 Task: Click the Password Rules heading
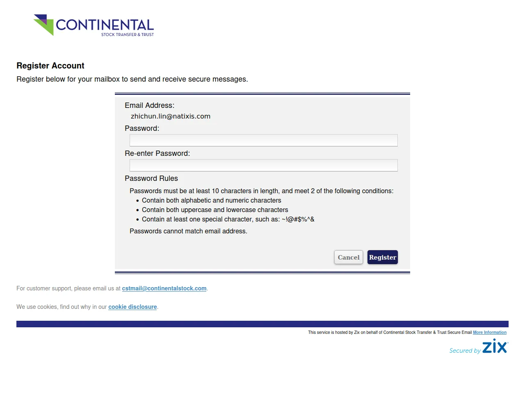pyautogui.click(x=151, y=178)
